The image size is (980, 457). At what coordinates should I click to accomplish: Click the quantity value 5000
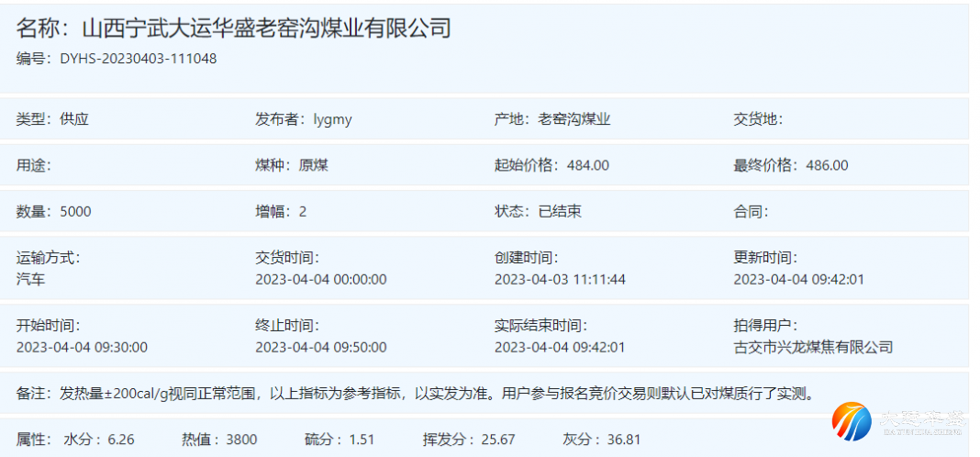pyautogui.click(x=75, y=211)
